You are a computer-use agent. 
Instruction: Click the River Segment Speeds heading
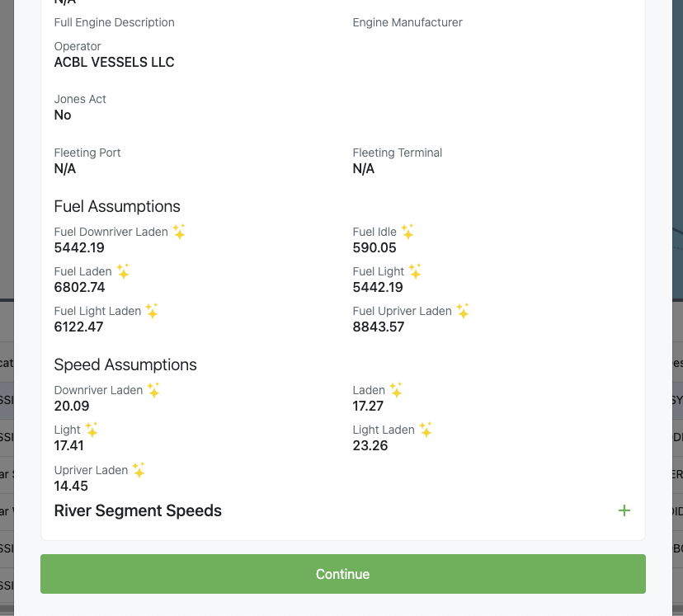pos(138,510)
